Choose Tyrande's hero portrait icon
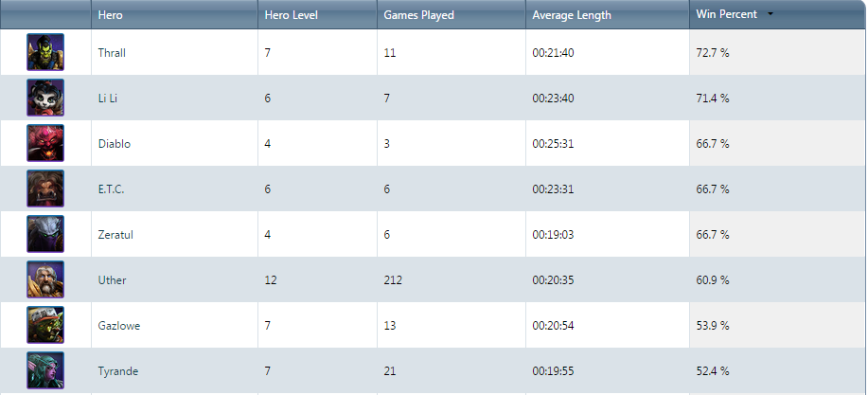This screenshot has width=868, height=395. tap(45, 370)
